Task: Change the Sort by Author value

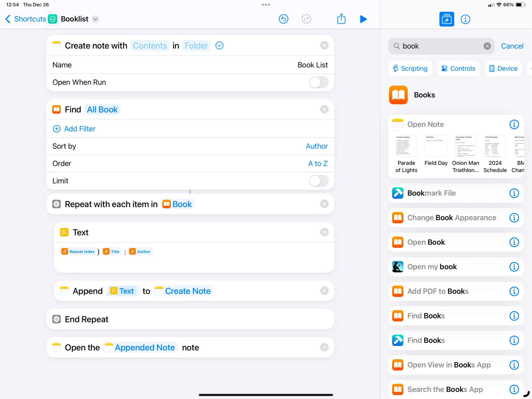Action: (x=317, y=146)
